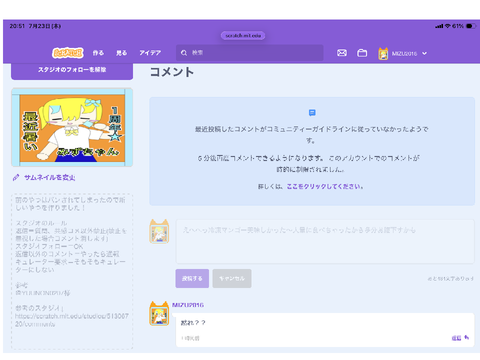
Task: Click サムネイルを変更 change thumbnail link
Action: pyautogui.click(x=50, y=178)
